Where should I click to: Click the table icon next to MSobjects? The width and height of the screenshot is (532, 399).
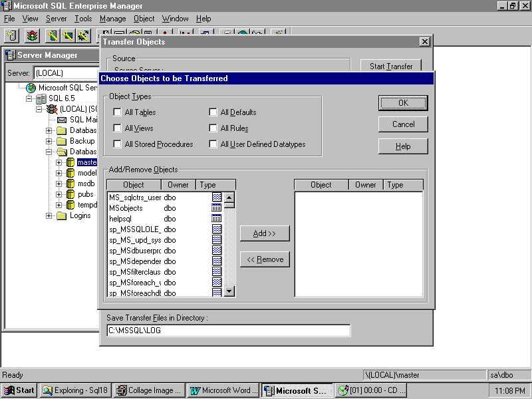pyautogui.click(x=217, y=208)
